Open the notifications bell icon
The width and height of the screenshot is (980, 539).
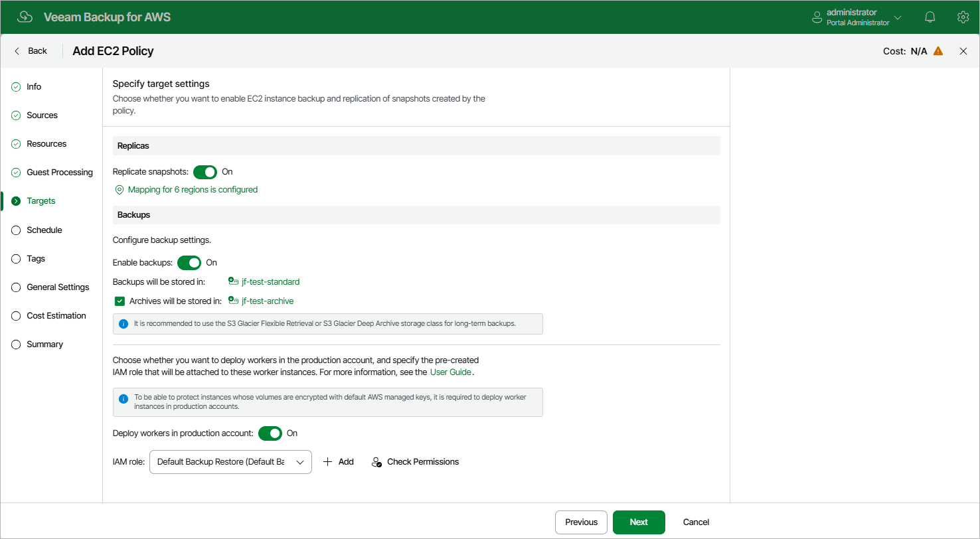point(930,17)
